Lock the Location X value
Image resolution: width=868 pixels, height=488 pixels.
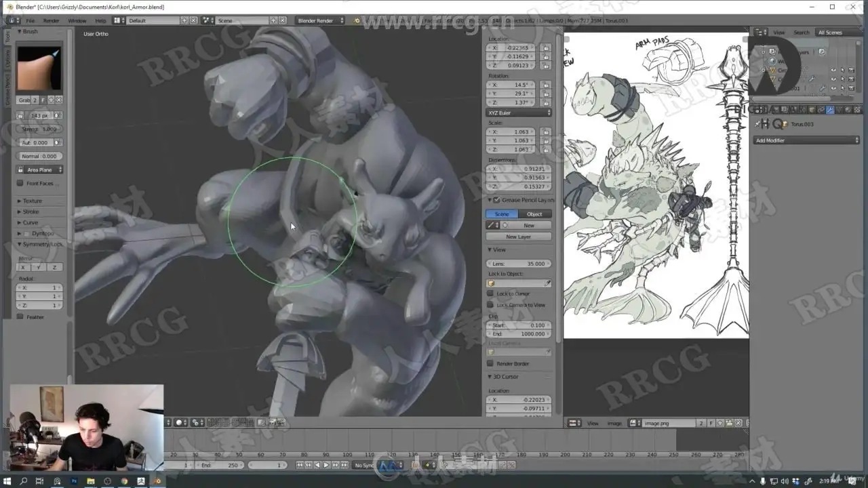click(546, 48)
